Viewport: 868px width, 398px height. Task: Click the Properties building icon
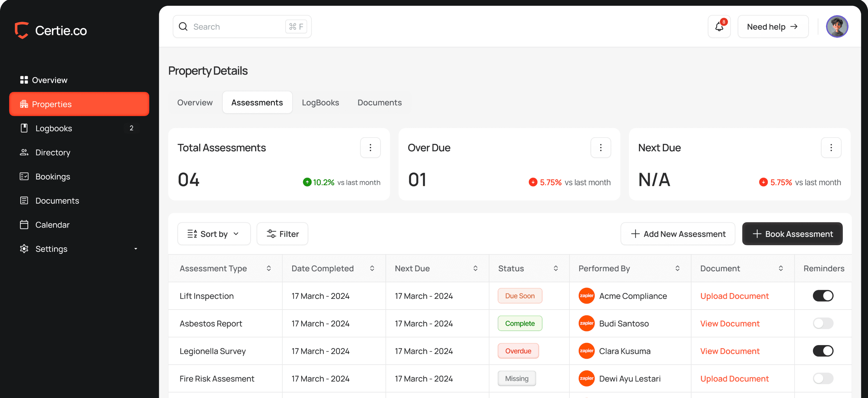24,104
